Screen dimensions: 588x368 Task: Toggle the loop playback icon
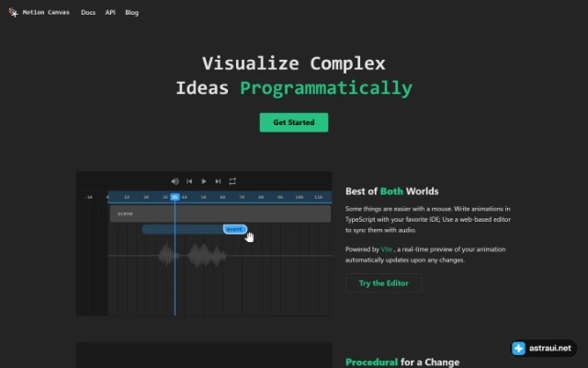232,181
